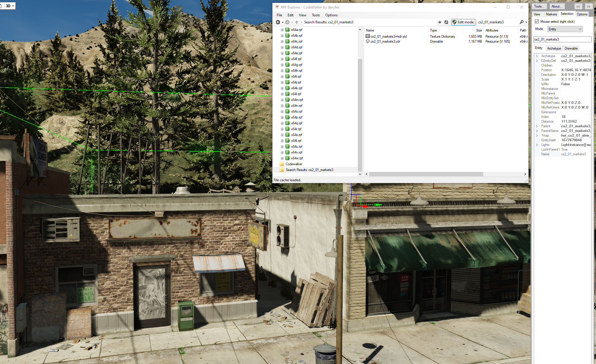Expand the Archetype property row
This screenshot has width=596, height=364.
pyautogui.click(x=537, y=56)
